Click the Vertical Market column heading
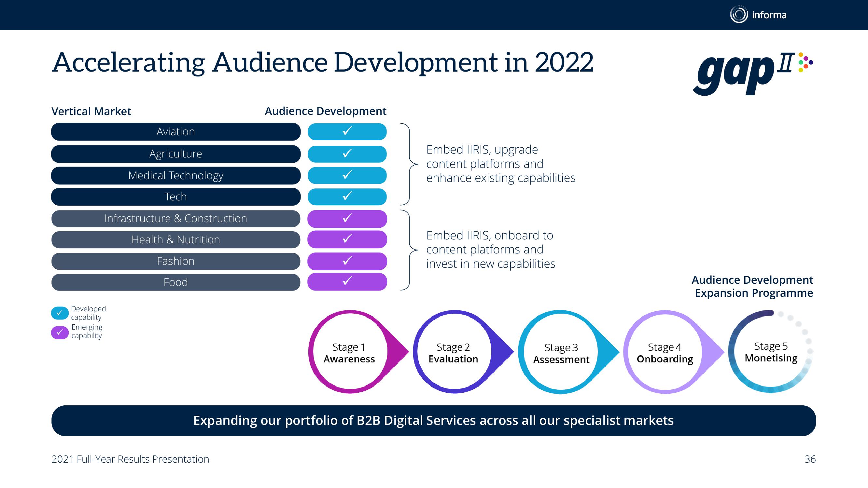Viewport: 868px width, 488px height. pyautogui.click(x=91, y=112)
